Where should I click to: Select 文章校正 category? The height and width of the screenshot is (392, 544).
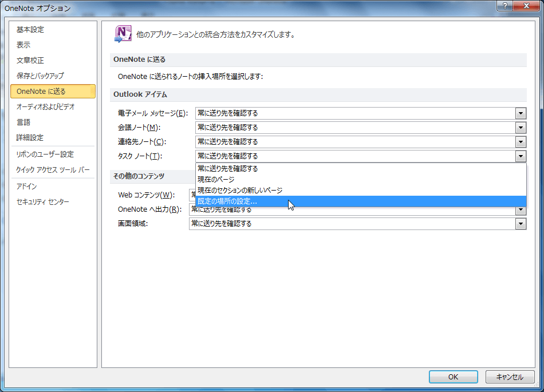click(53, 60)
